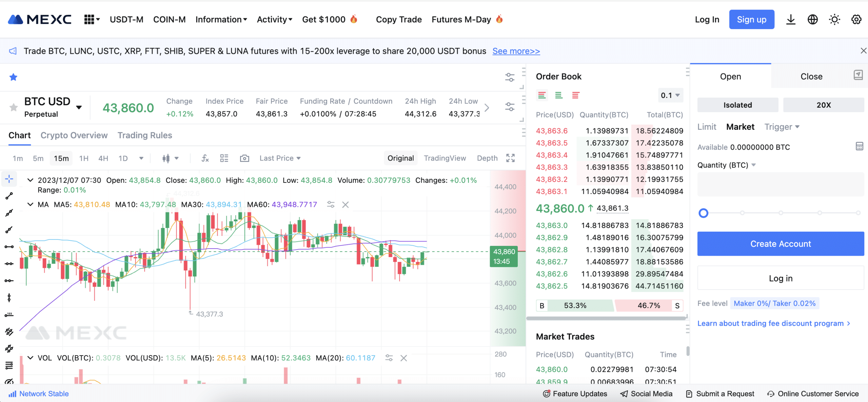This screenshot has height=402, width=868.
Task: Select the vertical line drawing tool
Action: (x=9, y=298)
